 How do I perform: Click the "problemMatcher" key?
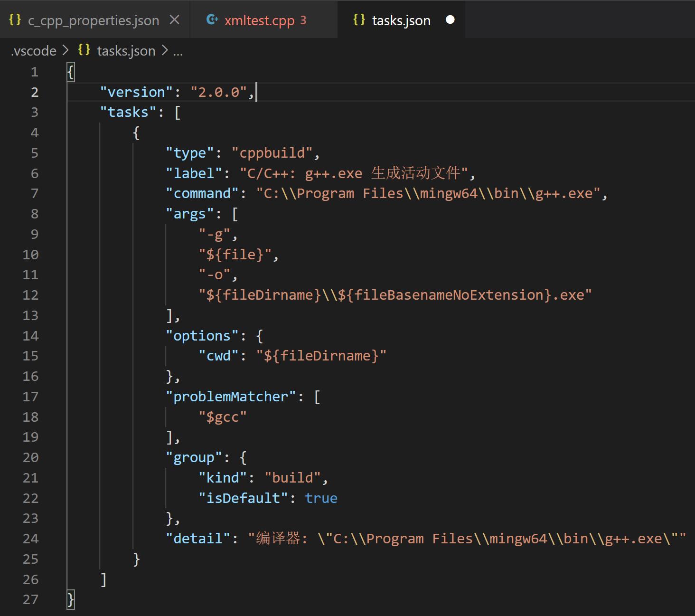click(231, 397)
